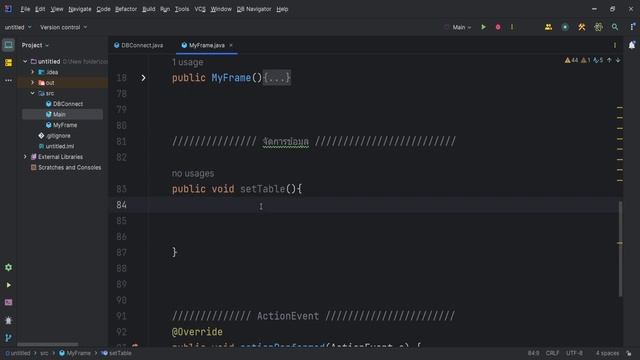The height and width of the screenshot is (360, 640).
Task: Select .gitignore file in tree
Action: click(x=54, y=136)
